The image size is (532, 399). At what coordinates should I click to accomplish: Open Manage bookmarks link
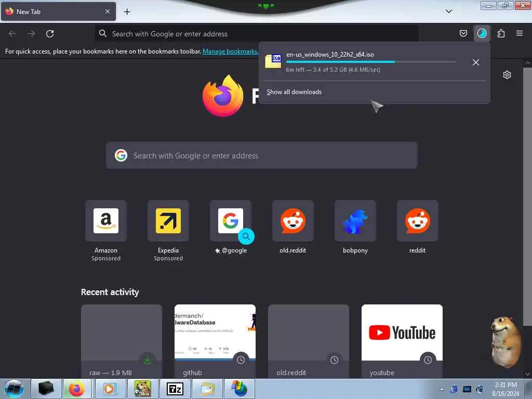[230, 51]
